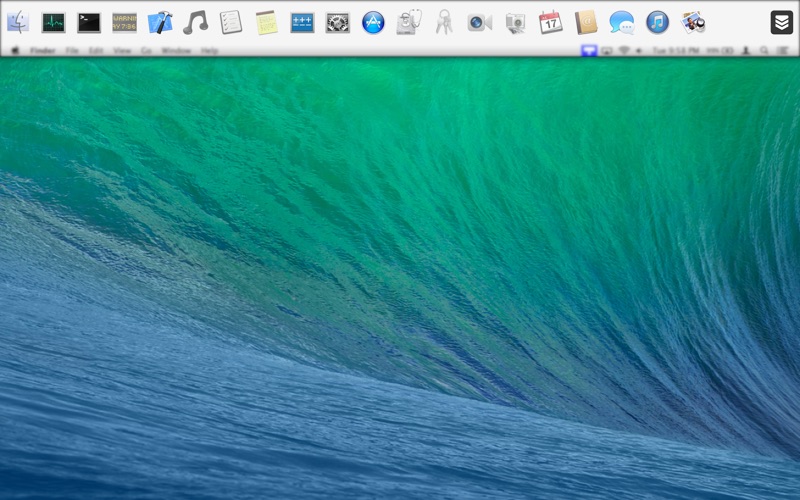Open the Window menu

coord(176,51)
